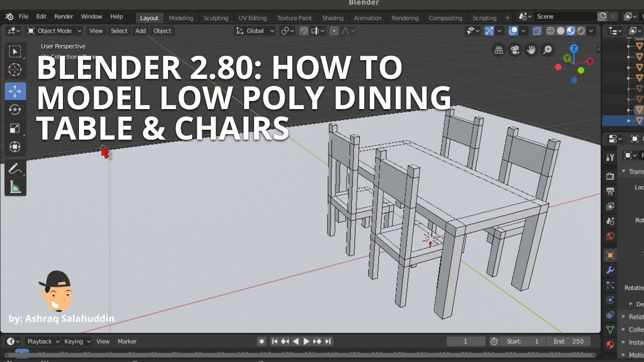Viewport: 644px width, 362px height.
Task: Switch to rendered shading
Action: click(581, 31)
